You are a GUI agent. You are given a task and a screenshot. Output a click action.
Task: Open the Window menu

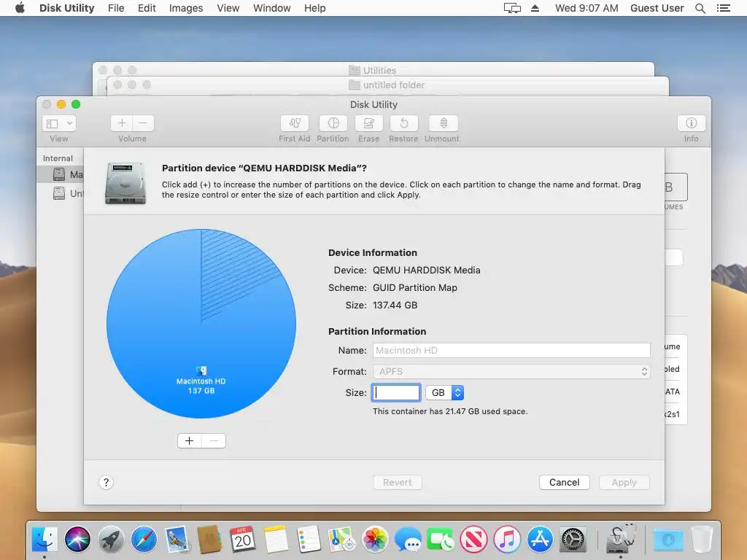[271, 8]
